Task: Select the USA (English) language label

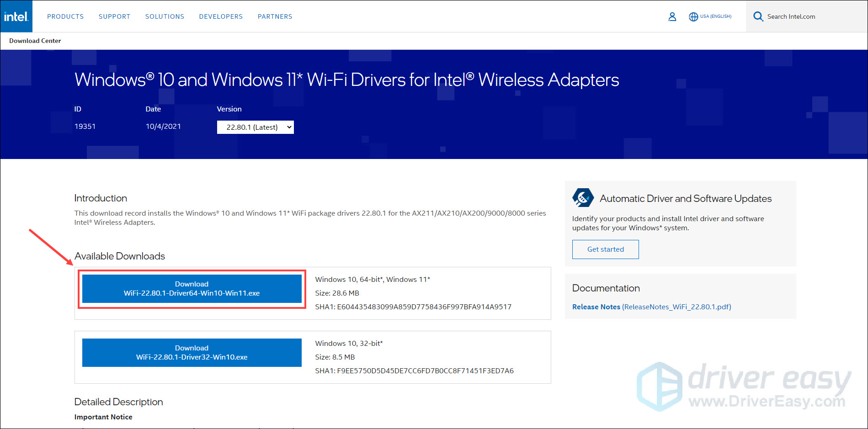Action: coord(715,16)
